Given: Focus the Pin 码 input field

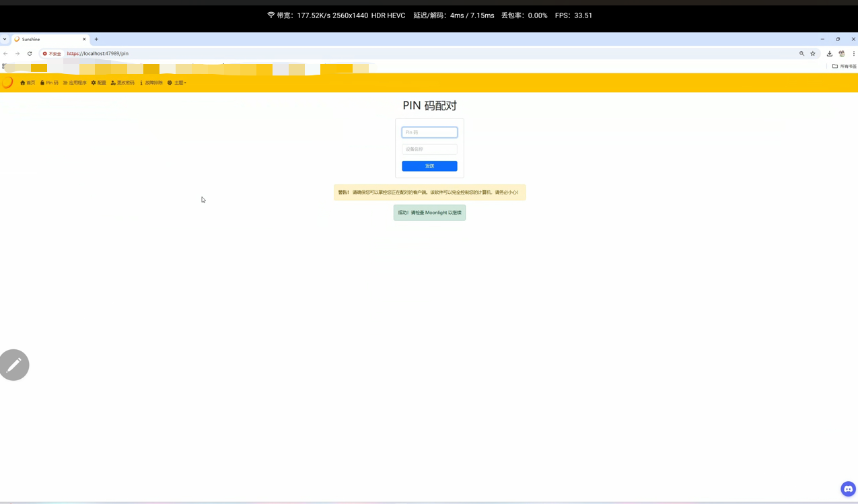Looking at the screenshot, I should click(x=429, y=133).
